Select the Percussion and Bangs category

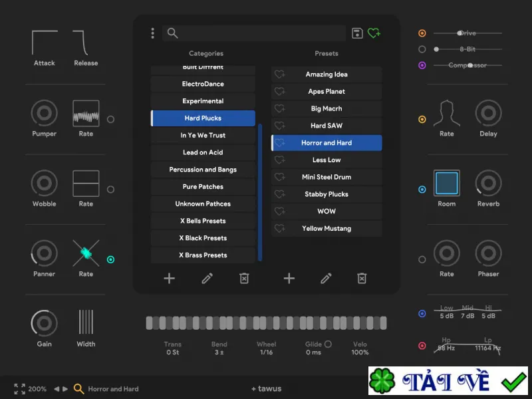tap(203, 170)
